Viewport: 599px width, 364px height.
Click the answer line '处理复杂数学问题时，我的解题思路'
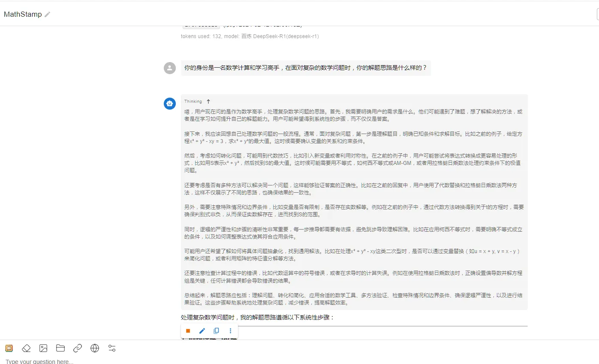(x=257, y=318)
